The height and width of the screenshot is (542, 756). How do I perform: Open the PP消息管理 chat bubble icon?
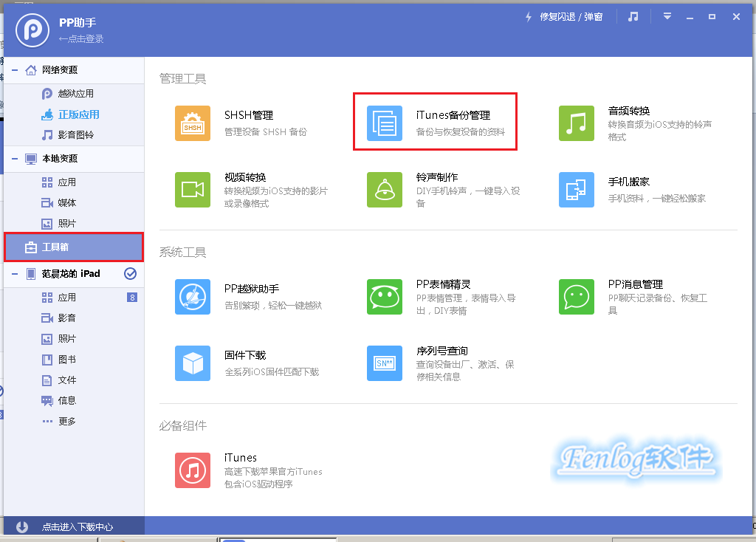[576, 297]
